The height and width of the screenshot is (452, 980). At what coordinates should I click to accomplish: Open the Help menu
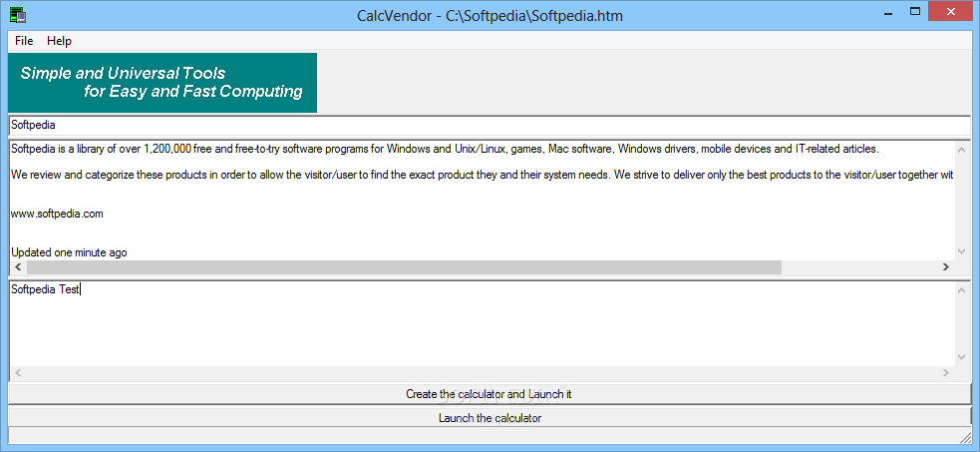point(60,41)
